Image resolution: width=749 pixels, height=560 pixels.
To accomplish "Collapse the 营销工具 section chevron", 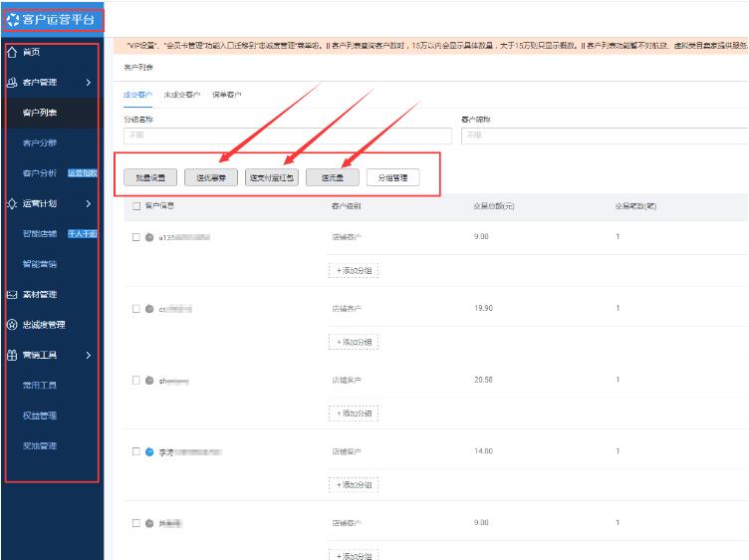I will coord(89,355).
